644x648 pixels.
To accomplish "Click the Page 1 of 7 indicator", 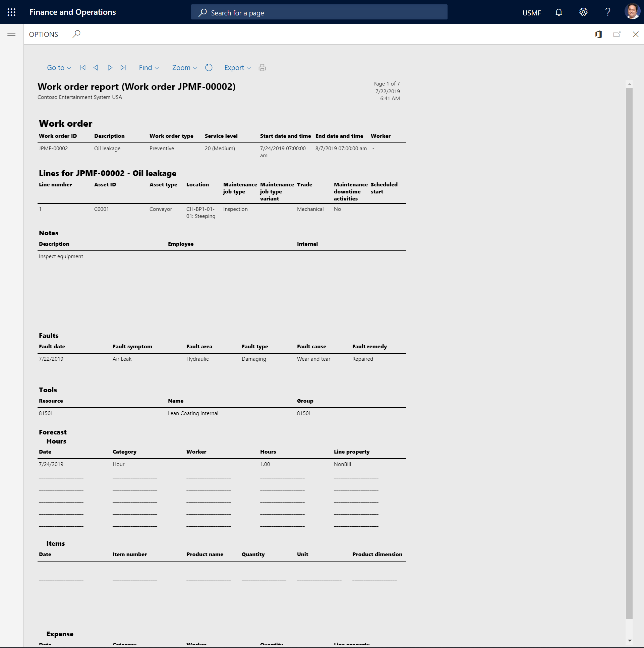I will [387, 84].
